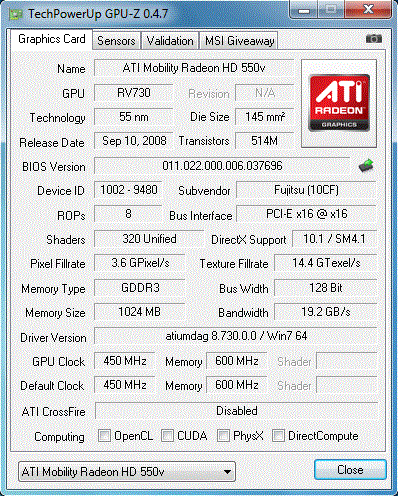
Task: Click the Name field showing Radeon HD 550v
Action: tap(194, 68)
